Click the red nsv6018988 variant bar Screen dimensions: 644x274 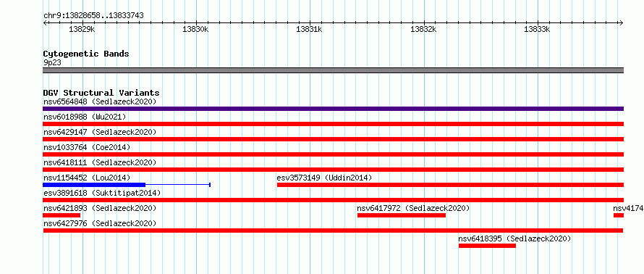tap(333, 124)
